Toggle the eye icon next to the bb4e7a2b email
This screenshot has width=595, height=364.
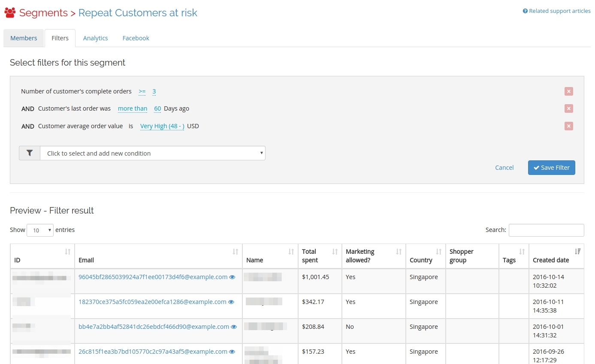[234, 327]
